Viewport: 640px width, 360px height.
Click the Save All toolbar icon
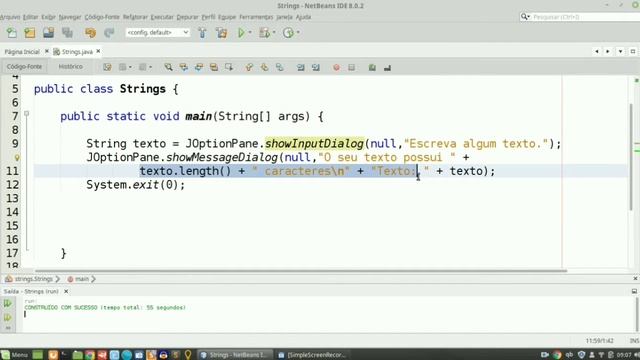tap(67, 33)
